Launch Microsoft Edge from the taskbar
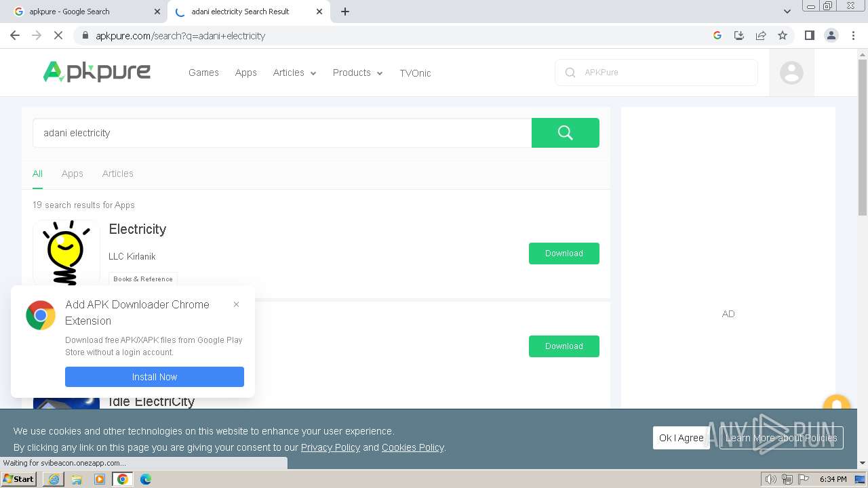Image resolution: width=868 pixels, height=488 pixels. 146,479
